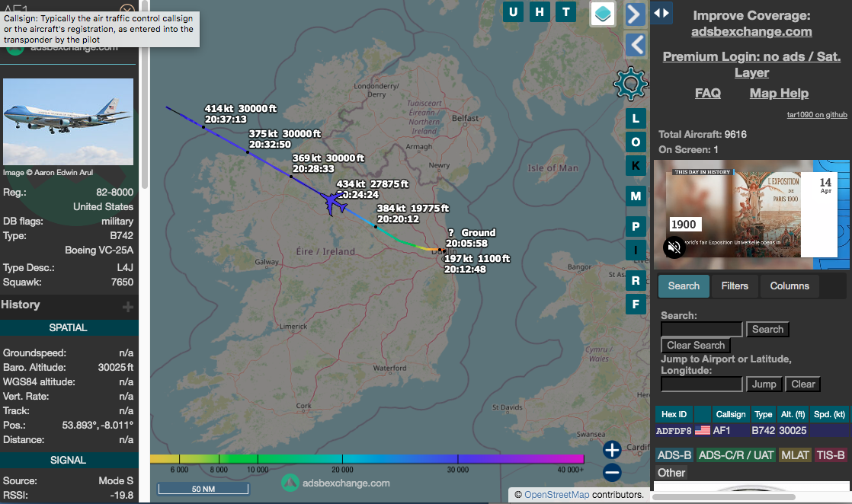This screenshot has height=504, width=852.
Task: Click the M map button
Action: tap(636, 196)
